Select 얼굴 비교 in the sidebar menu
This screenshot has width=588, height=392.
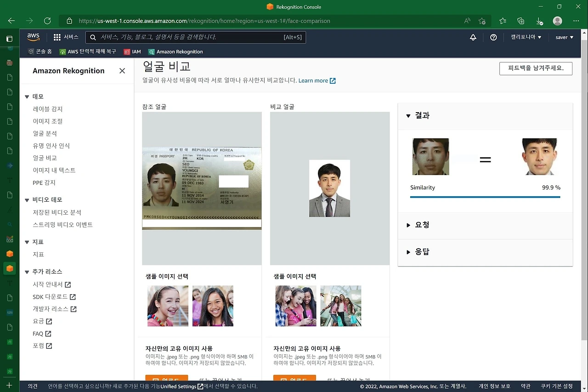coord(45,158)
